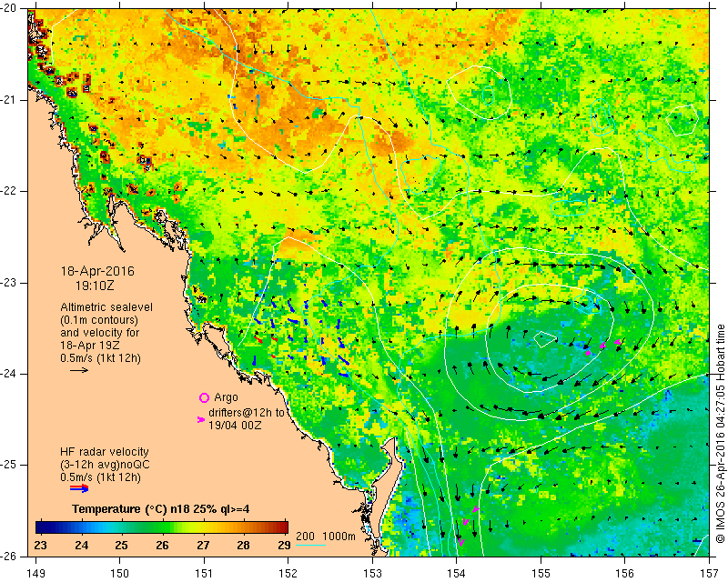This screenshot has width=728, height=582.
Task: Click the "(0.1m contours)" text line
Action: point(99,320)
